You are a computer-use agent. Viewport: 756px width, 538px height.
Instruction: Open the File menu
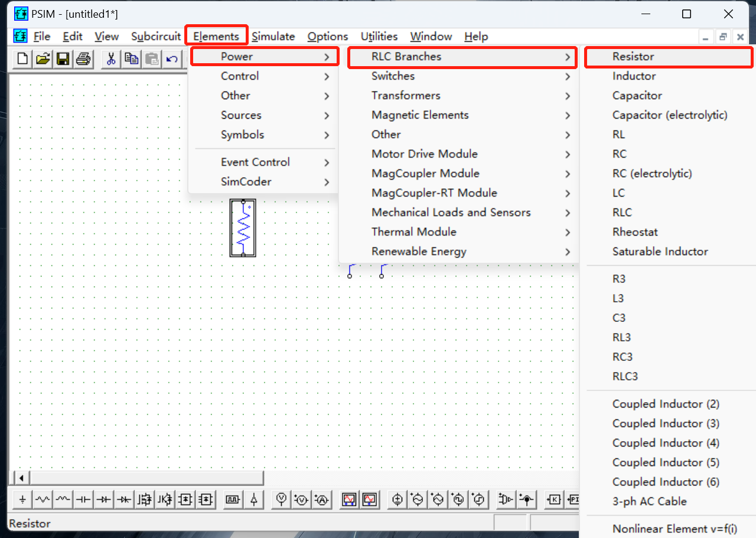(x=42, y=37)
